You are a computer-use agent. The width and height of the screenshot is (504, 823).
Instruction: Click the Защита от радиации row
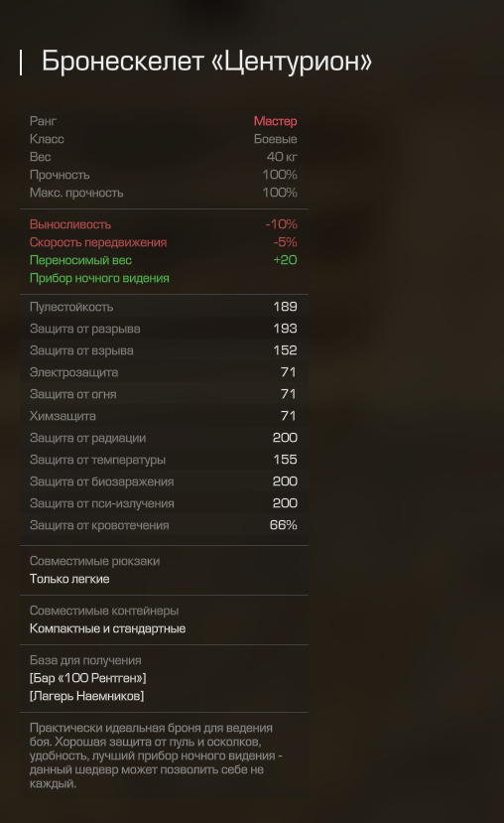tap(164, 438)
